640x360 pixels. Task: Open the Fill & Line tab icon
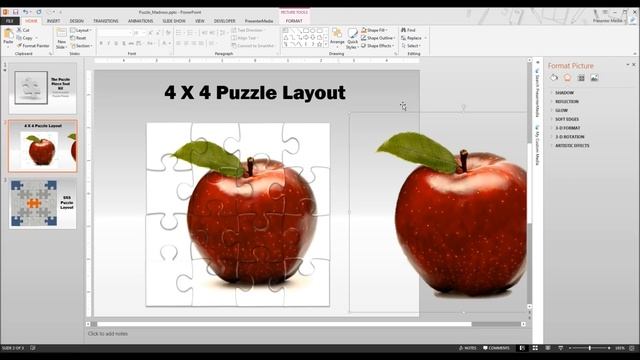tap(554, 78)
